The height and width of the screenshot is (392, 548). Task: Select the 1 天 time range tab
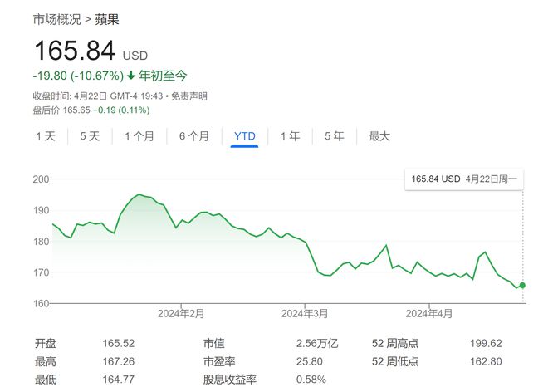(46, 136)
